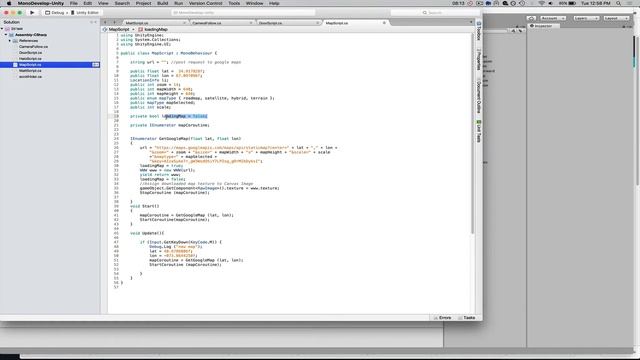Open the Build menu
The height and width of the screenshot is (360, 640).
point(162,3)
